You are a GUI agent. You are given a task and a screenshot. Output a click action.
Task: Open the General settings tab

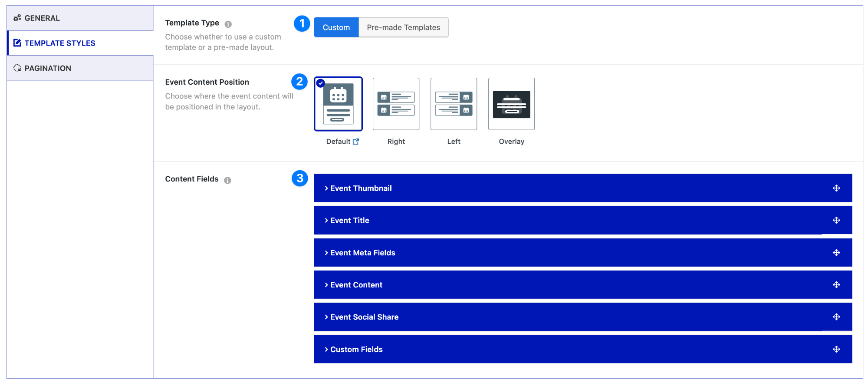pos(42,18)
